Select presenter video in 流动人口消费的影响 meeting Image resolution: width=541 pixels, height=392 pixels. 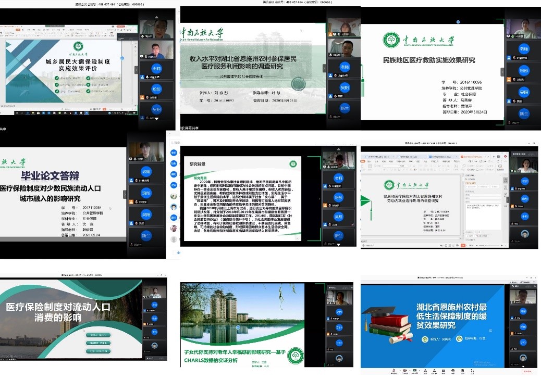(155, 293)
